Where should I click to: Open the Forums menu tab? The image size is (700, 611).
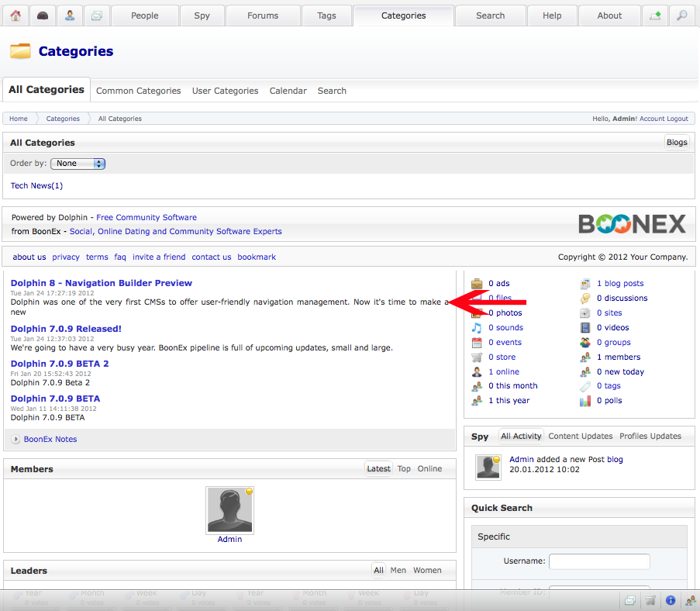coord(263,16)
